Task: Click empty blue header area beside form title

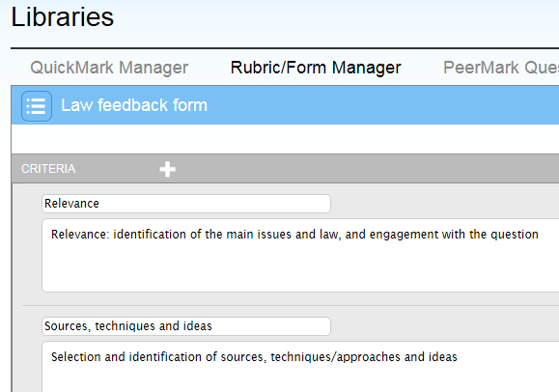Action: 383,105
